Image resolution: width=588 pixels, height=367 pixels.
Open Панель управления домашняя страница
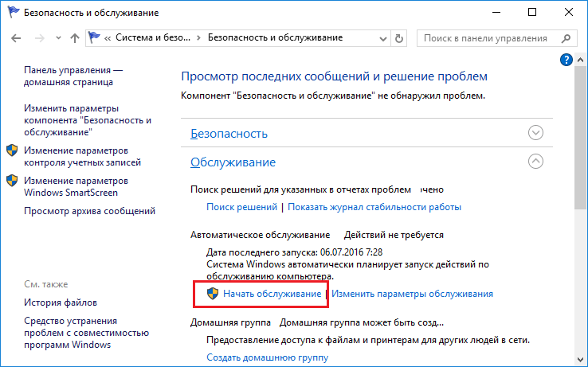point(73,76)
